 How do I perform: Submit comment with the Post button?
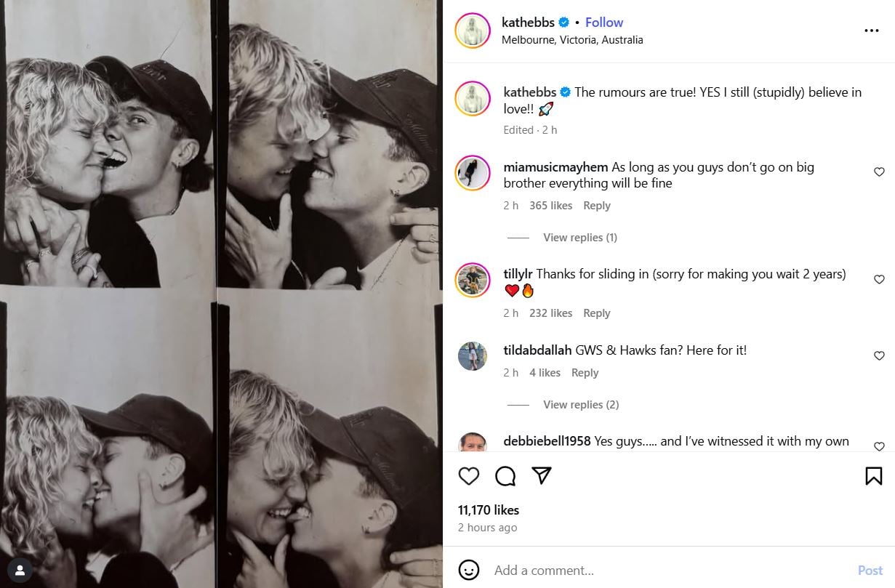(x=869, y=571)
